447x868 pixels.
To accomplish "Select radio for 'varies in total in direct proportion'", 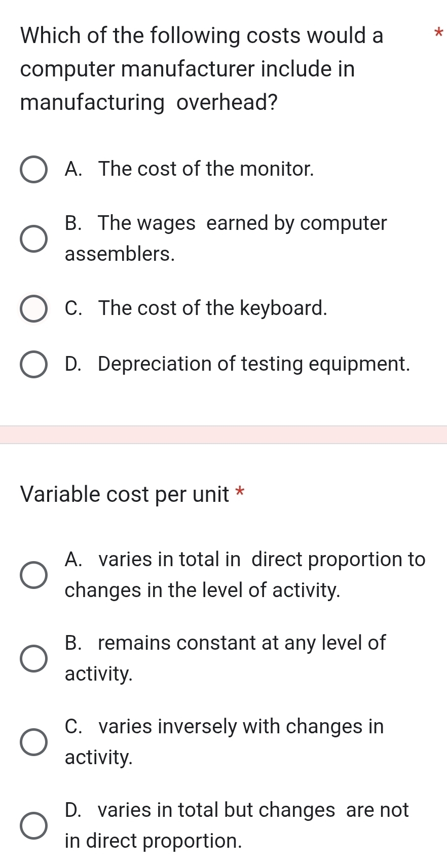I will 34,575.
